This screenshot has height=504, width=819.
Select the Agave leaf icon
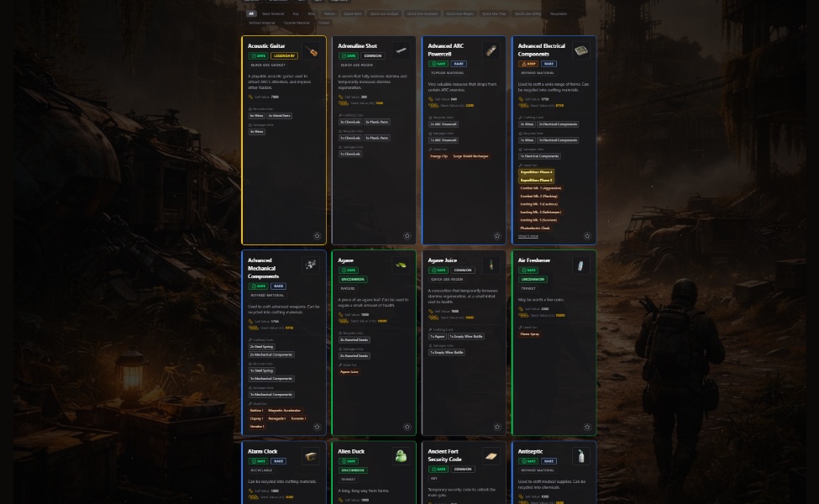[402, 265]
